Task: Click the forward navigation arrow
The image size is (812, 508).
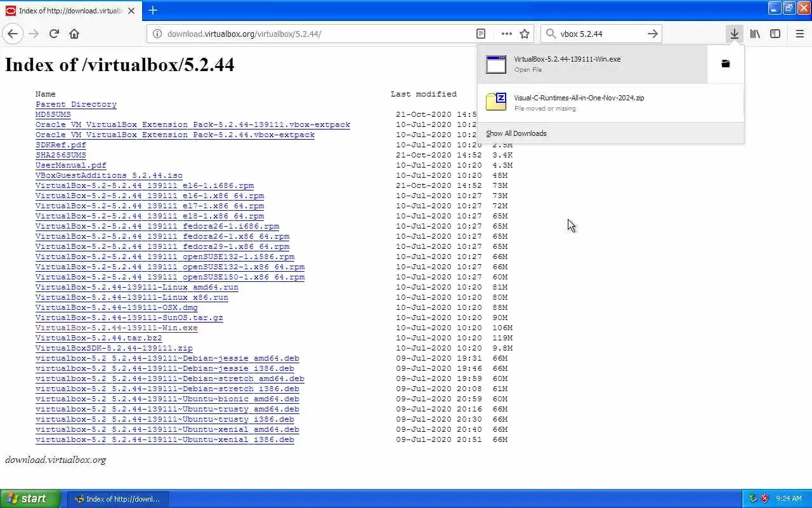Action: pyautogui.click(x=34, y=34)
